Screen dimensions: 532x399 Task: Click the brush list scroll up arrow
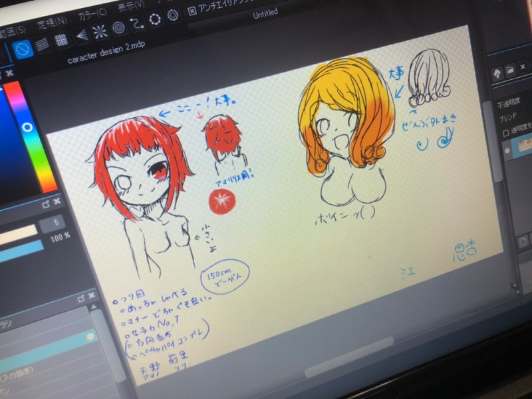point(94,307)
